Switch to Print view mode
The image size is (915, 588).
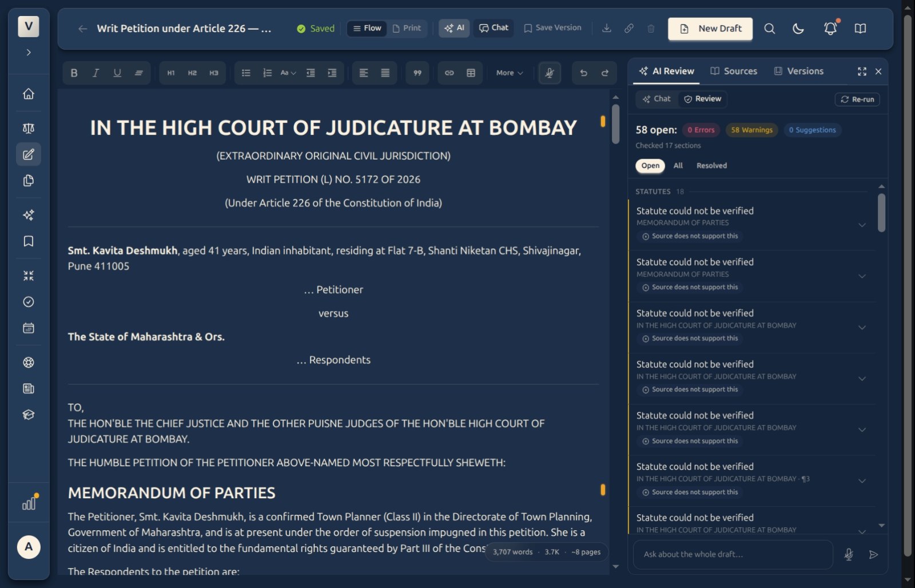407,28
